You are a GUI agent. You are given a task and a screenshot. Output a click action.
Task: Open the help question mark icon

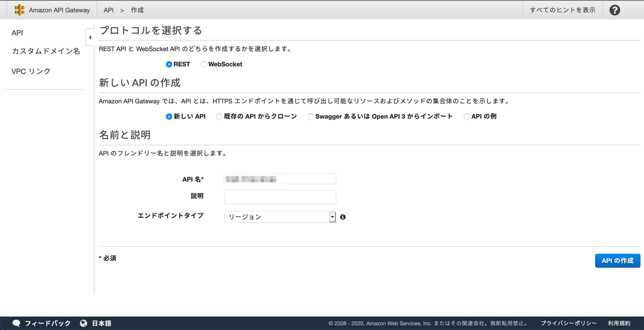[x=615, y=10]
